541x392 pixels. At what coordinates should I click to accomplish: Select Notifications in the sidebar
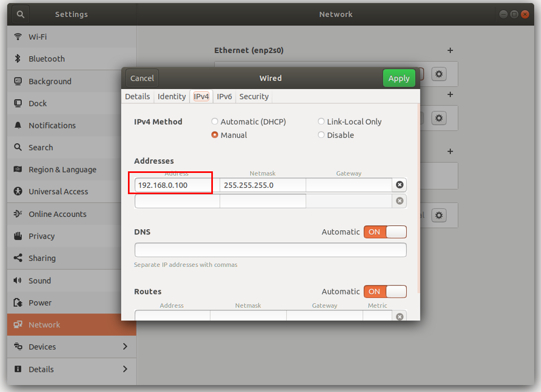coord(72,126)
